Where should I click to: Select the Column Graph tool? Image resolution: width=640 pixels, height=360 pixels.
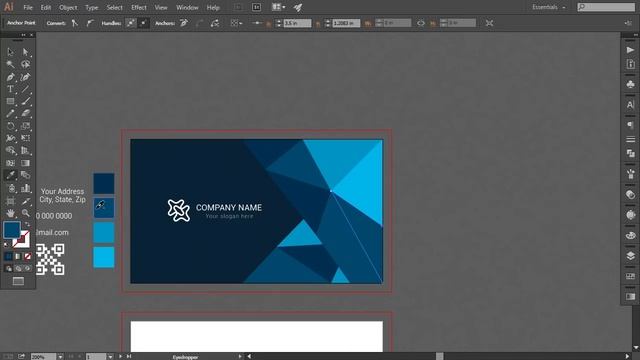pyautogui.click(x=25, y=188)
